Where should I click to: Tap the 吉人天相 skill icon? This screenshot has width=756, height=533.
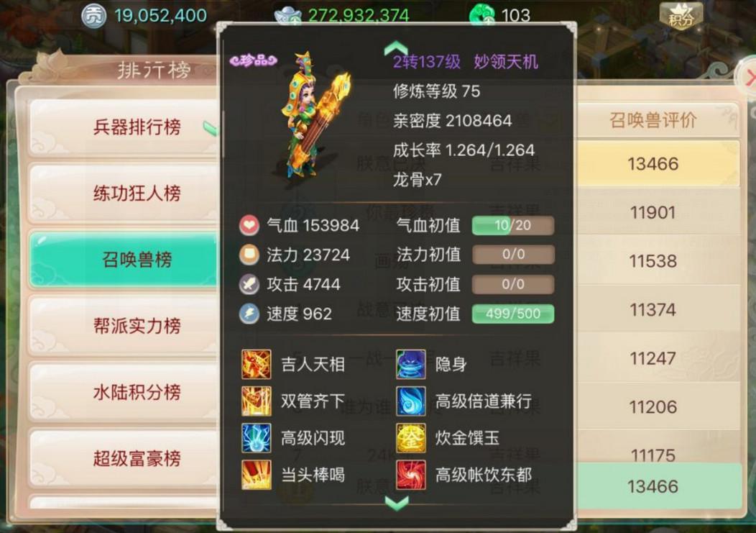tap(256, 365)
